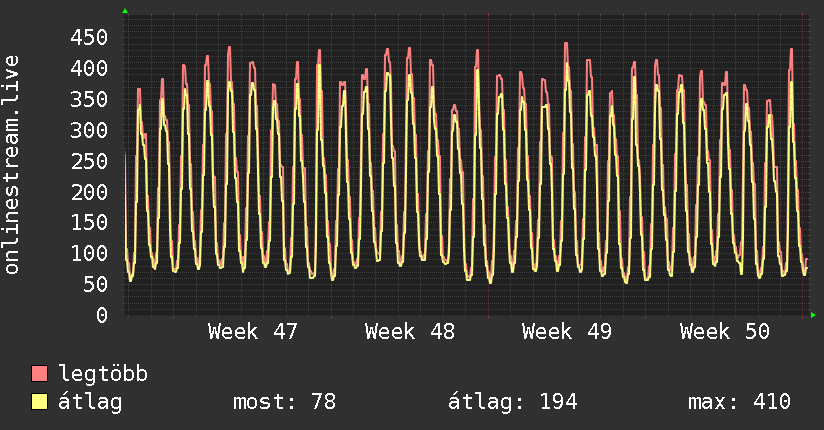Screen dimensions: 824x430
Task: Click the onlinestream.live vertical axis title
Action: click(11, 165)
